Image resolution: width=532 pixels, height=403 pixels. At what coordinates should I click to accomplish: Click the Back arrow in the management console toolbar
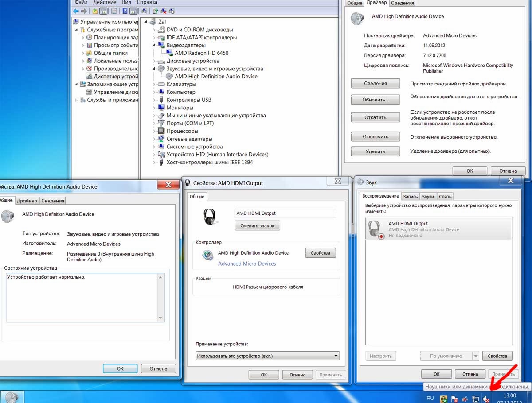(76, 11)
